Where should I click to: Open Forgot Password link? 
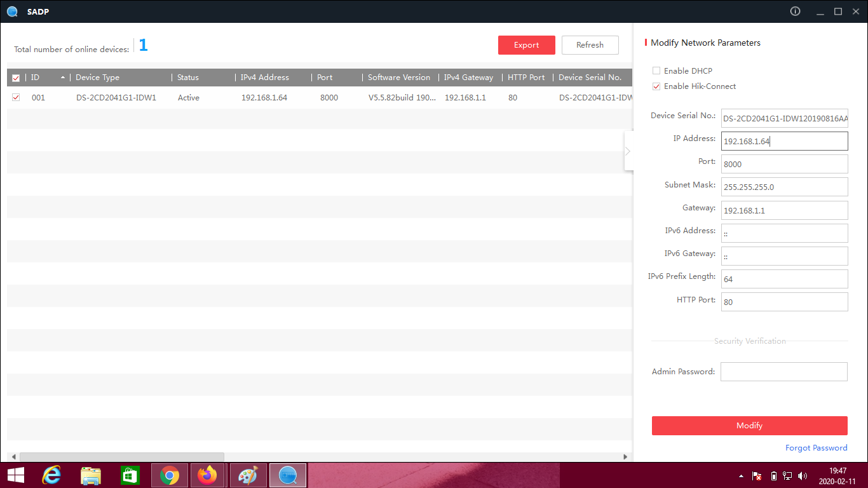click(817, 448)
